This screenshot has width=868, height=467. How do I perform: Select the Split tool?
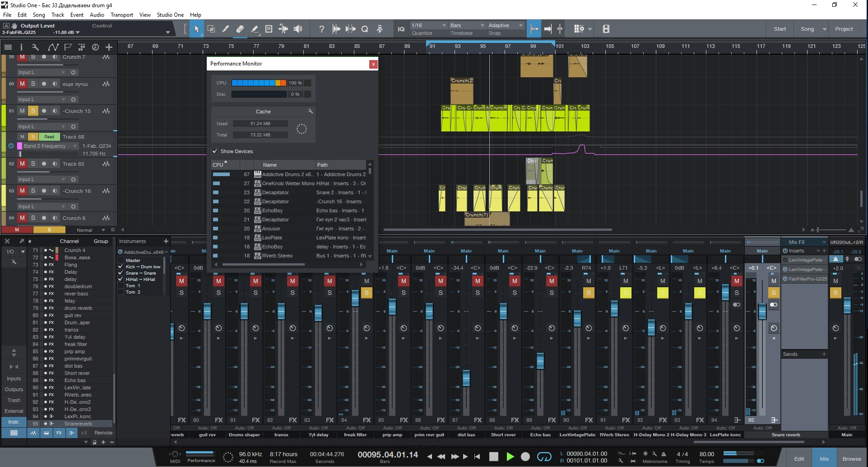(225, 29)
